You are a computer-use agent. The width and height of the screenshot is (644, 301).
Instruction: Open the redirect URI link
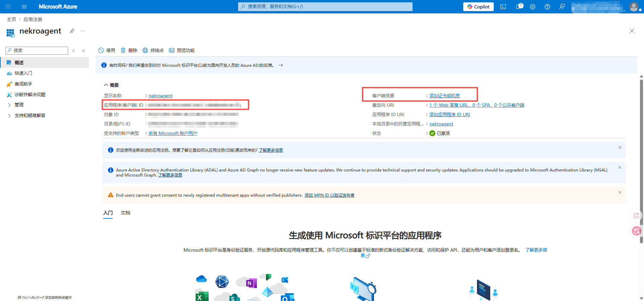477,105
